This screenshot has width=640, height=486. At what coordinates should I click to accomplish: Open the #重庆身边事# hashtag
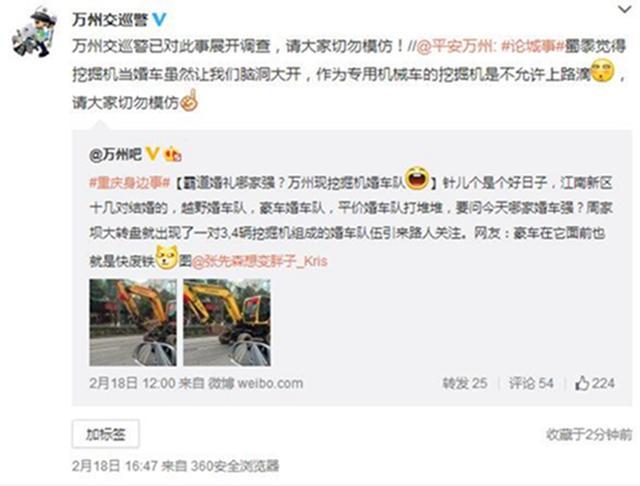(129, 182)
